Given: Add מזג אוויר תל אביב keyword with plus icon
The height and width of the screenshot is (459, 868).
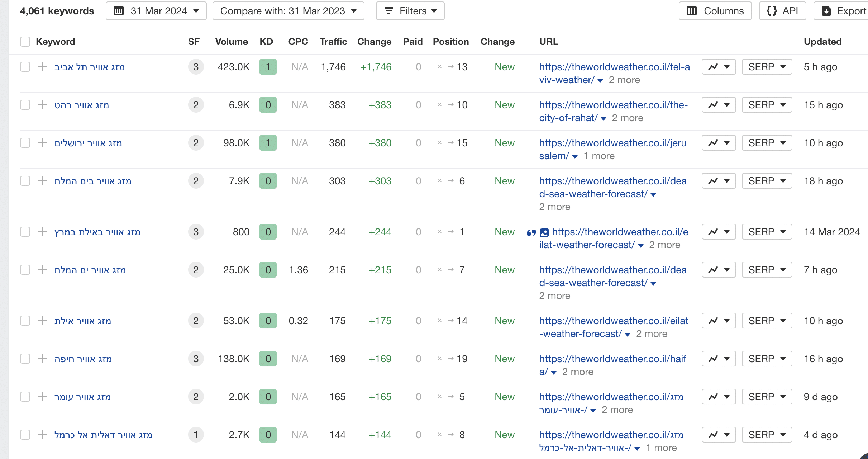Looking at the screenshot, I should pos(42,67).
